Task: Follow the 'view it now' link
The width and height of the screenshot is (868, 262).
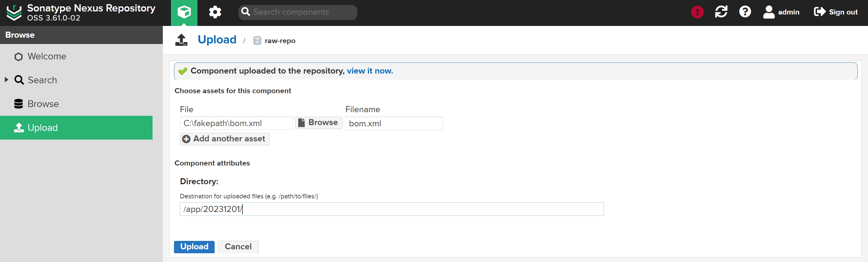Action: tap(370, 71)
